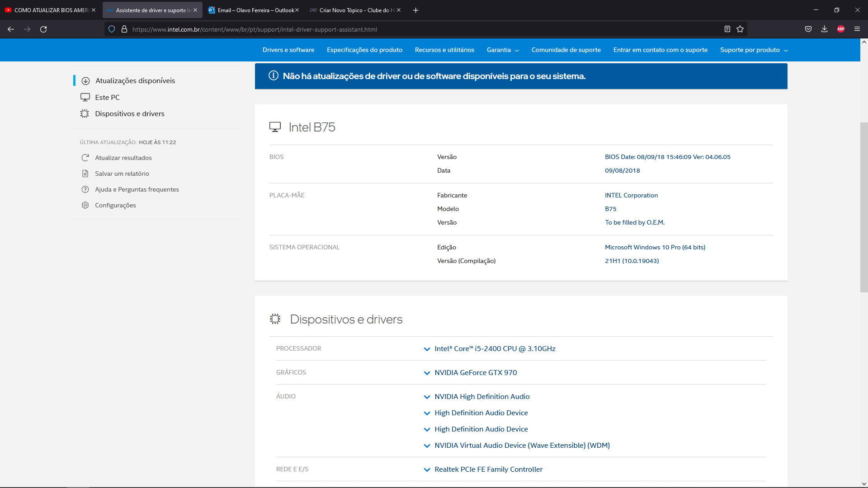Click the document icon beside Salvar um relatório
Viewport: 868px width, 488px height.
(x=85, y=174)
